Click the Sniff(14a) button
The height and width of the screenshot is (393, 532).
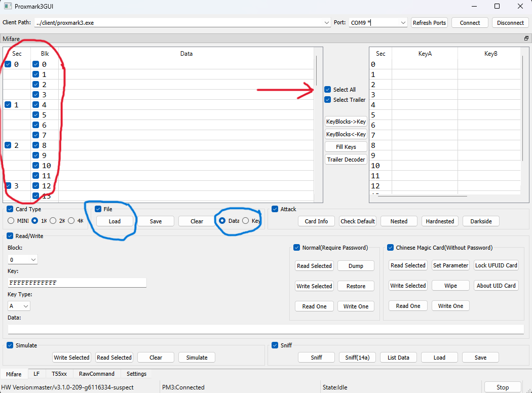click(357, 358)
